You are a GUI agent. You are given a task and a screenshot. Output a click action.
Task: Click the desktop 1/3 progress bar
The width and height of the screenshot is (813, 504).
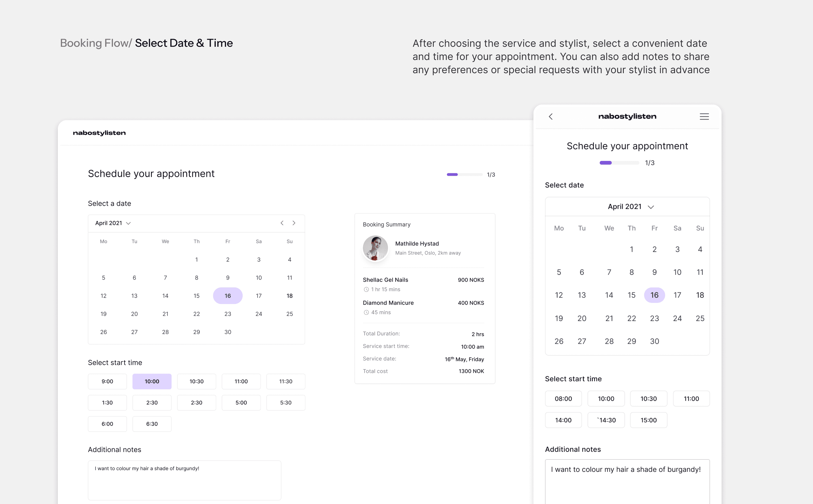[464, 174]
